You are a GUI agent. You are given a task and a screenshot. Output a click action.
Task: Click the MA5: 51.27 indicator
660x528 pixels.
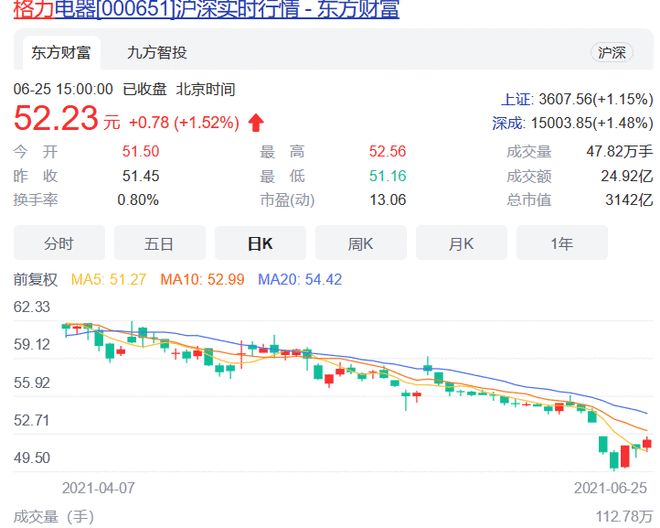[109, 280]
